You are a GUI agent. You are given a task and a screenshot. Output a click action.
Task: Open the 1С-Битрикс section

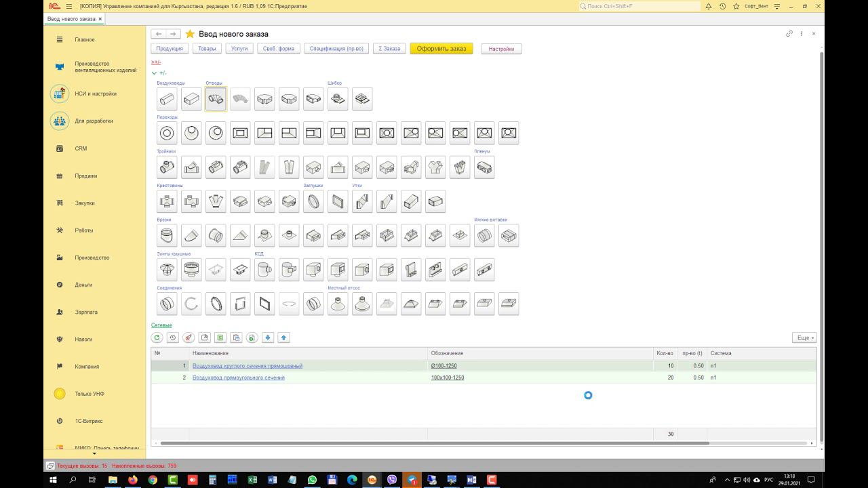click(89, 421)
